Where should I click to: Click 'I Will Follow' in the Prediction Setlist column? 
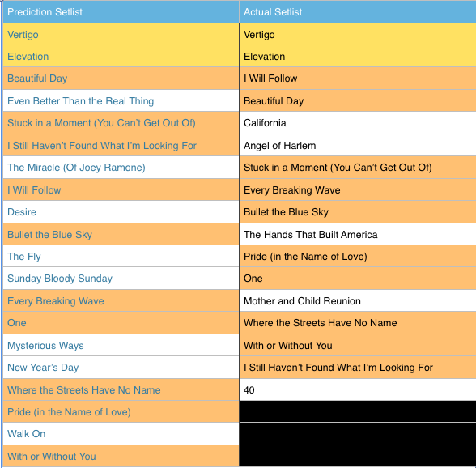121,189
